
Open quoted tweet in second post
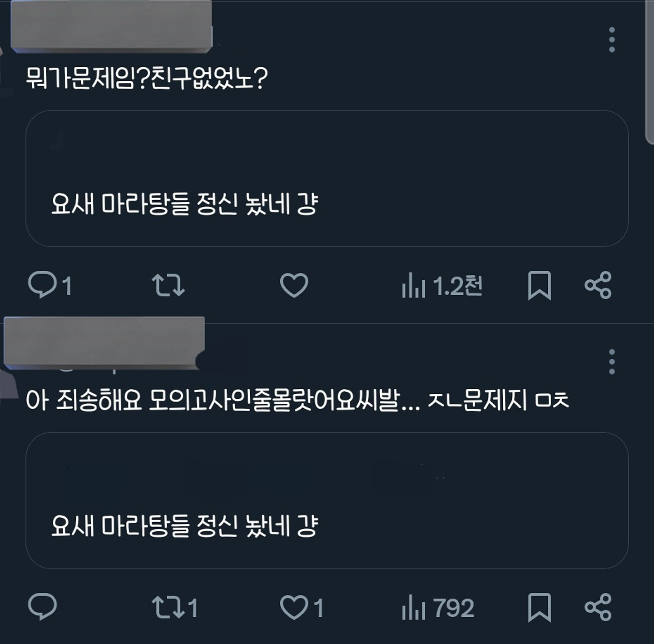tap(327, 500)
